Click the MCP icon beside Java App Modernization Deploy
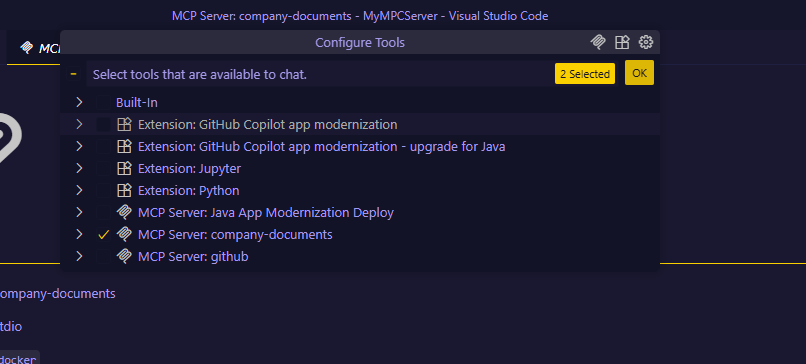The width and height of the screenshot is (806, 364). [x=124, y=212]
